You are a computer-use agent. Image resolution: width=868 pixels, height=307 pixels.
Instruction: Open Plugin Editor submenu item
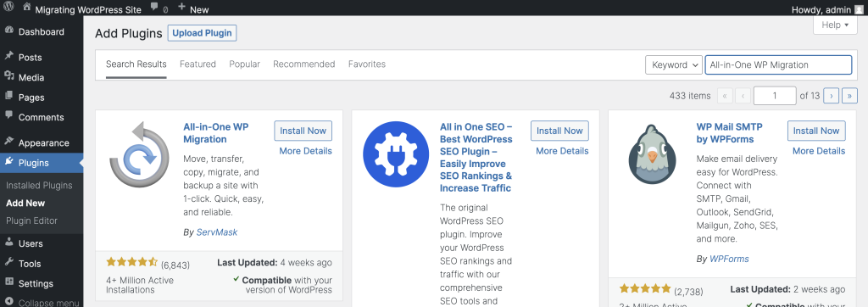pyautogui.click(x=31, y=220)
